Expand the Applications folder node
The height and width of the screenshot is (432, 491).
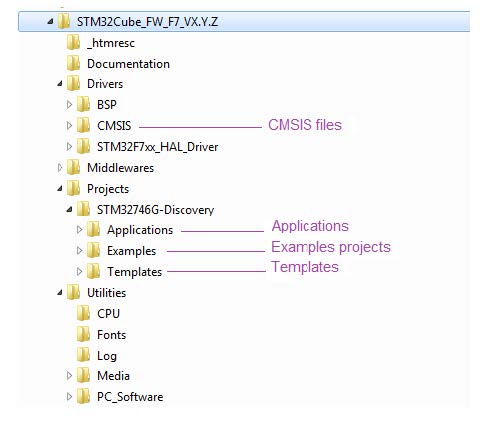[79, 230]
